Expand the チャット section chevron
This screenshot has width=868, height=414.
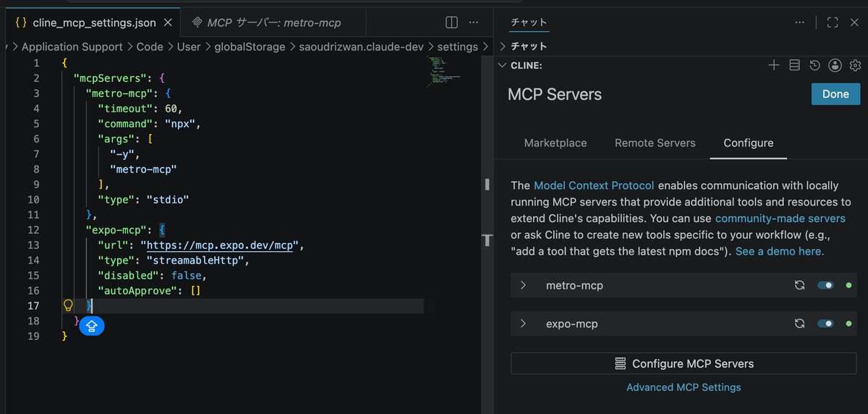click(x=503, y=46)
